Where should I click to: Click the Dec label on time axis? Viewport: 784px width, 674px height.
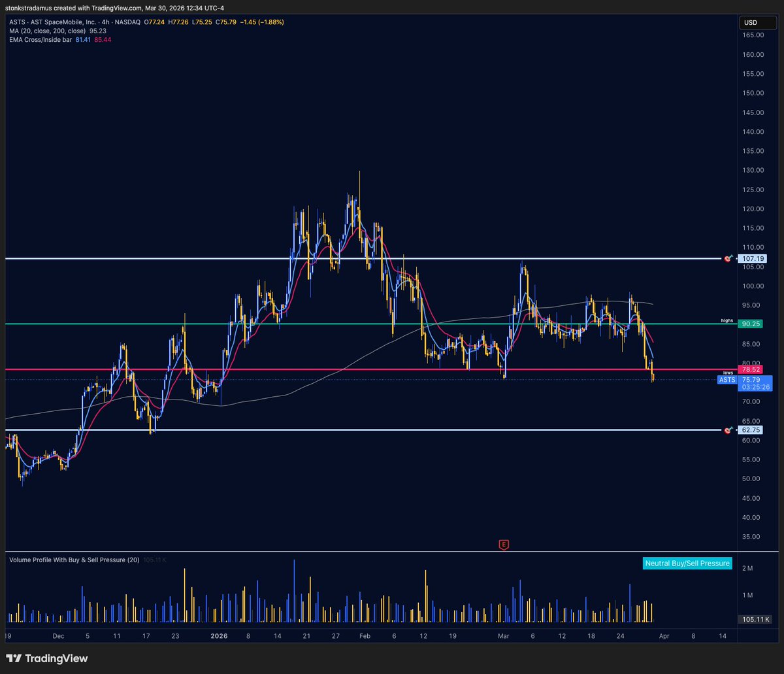(58, 635)
